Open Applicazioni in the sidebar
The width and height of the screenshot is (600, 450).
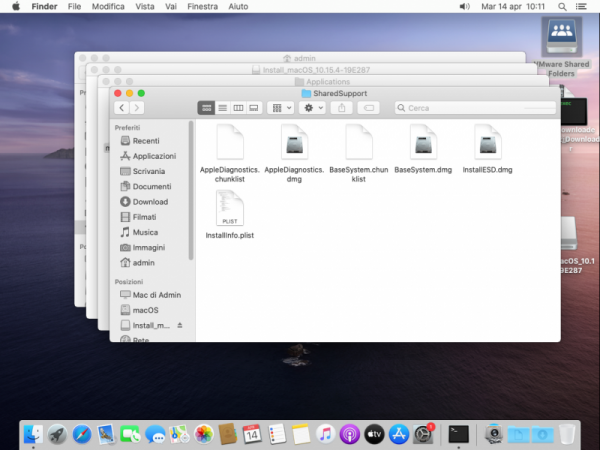[x=148, y=156]
